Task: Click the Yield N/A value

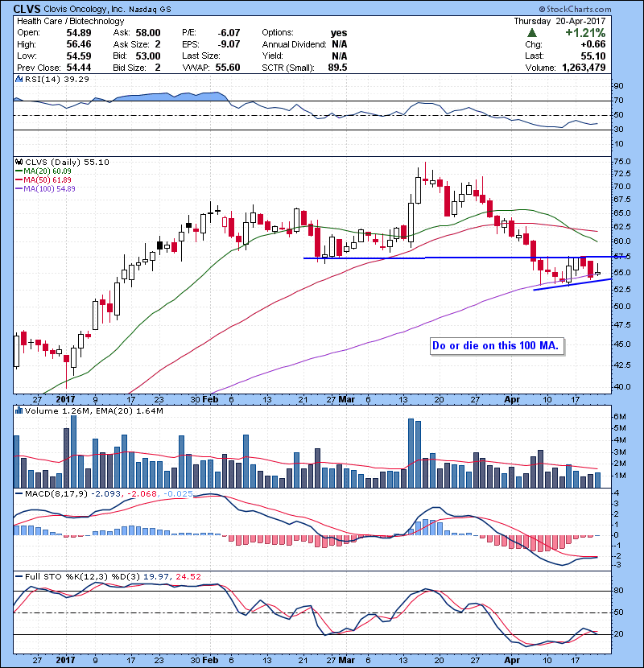Action: click(x=339, y=56)
